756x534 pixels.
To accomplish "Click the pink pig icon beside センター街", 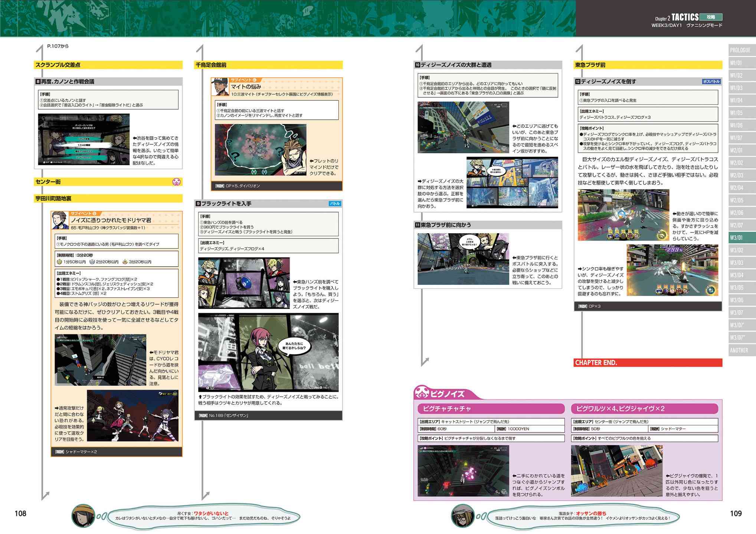I will click(x=176, y=182).
